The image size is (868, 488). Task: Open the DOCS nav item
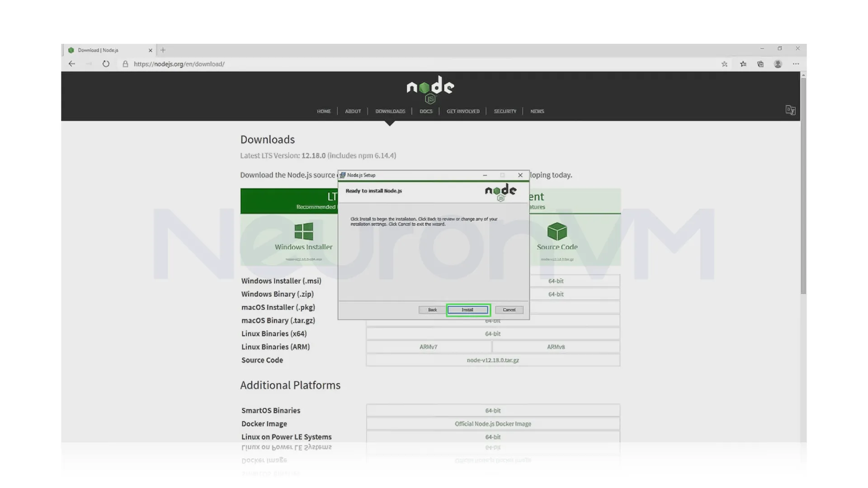tap(426, 111)
